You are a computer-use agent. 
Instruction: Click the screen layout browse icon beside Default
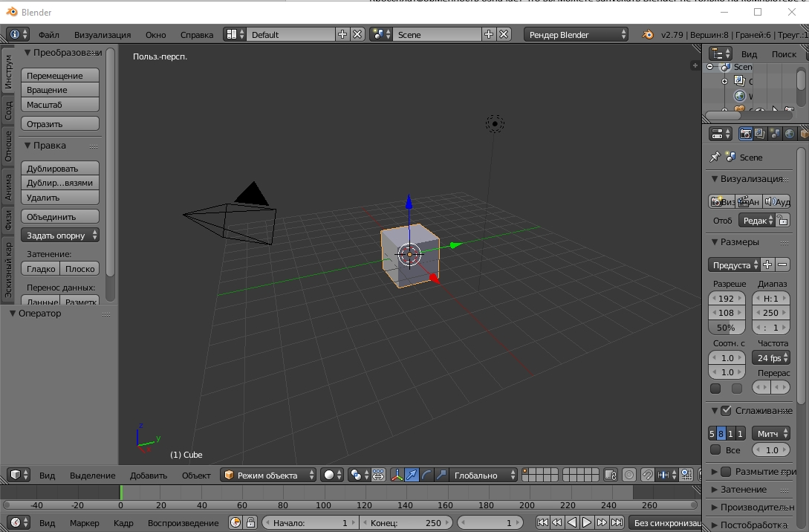[235, 35]
